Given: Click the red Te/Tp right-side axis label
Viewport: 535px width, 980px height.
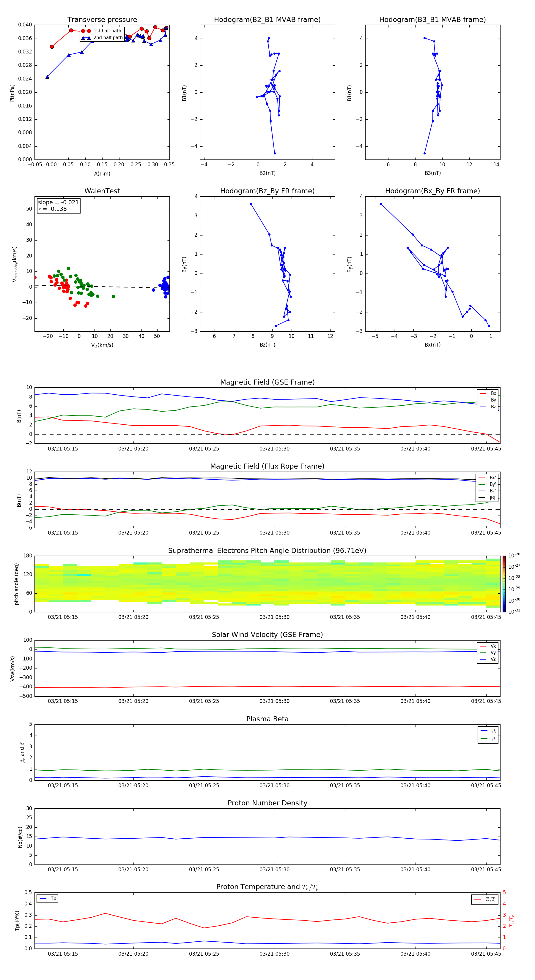Looking at the screenshot, I should click(x=512, y=921).
